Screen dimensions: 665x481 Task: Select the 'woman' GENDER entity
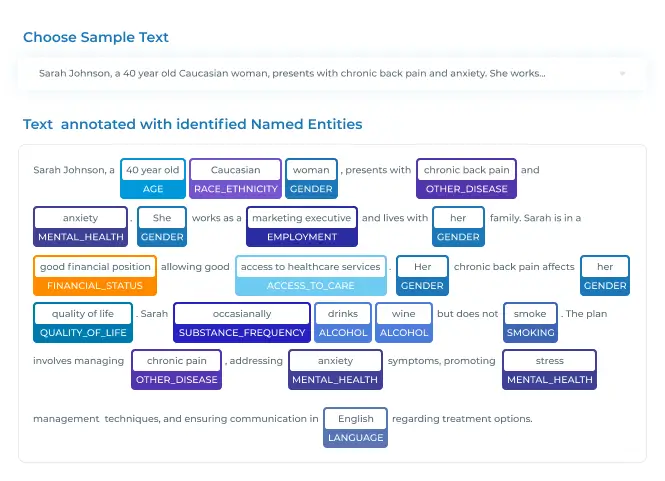(311, 179)
